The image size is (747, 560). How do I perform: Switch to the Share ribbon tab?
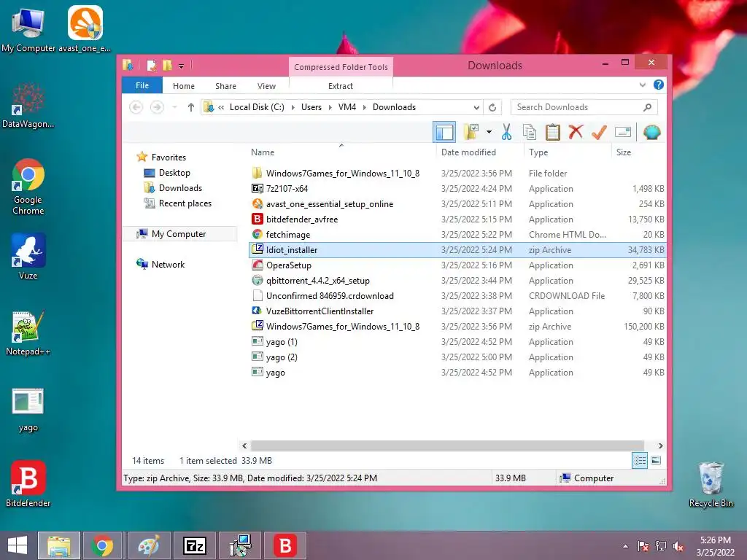coord(225,86)
